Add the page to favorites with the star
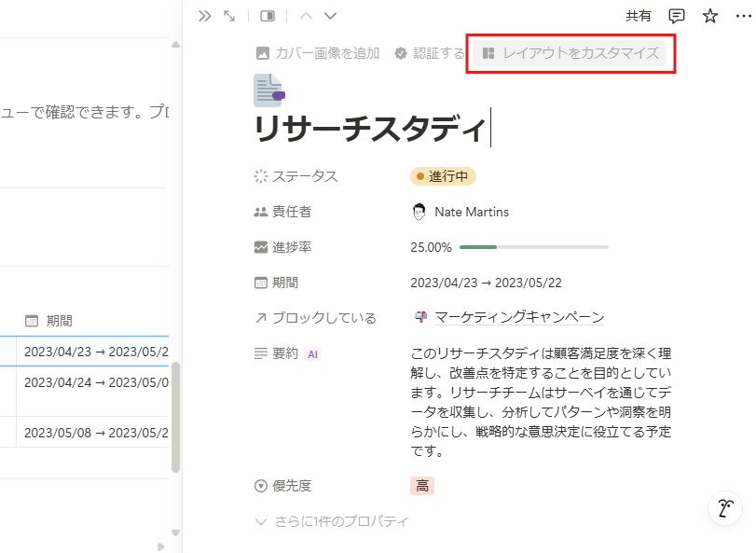756x553 pixels. [709, 16]
